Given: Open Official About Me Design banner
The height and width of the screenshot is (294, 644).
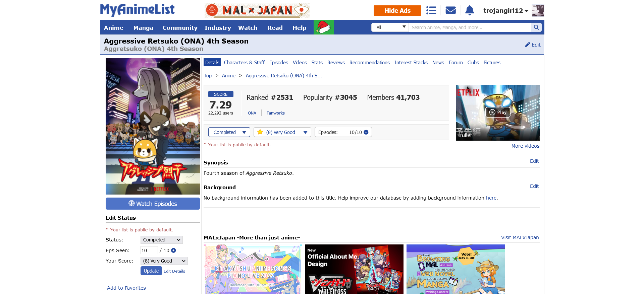Looking at the screenshot, I should [x=354, y=269].
